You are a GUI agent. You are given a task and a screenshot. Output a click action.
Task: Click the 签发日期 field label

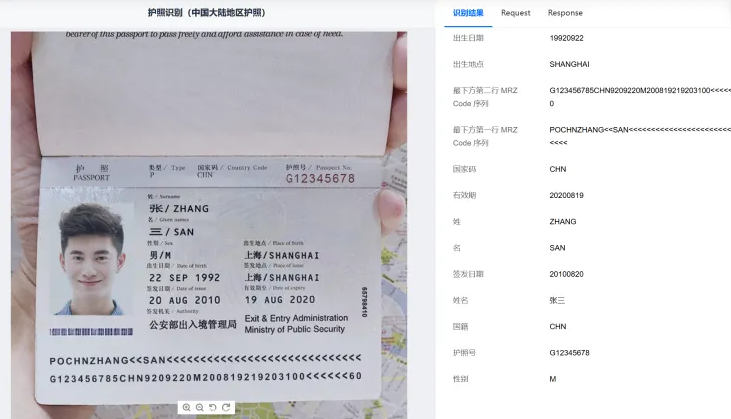click(x=468, y=274)
